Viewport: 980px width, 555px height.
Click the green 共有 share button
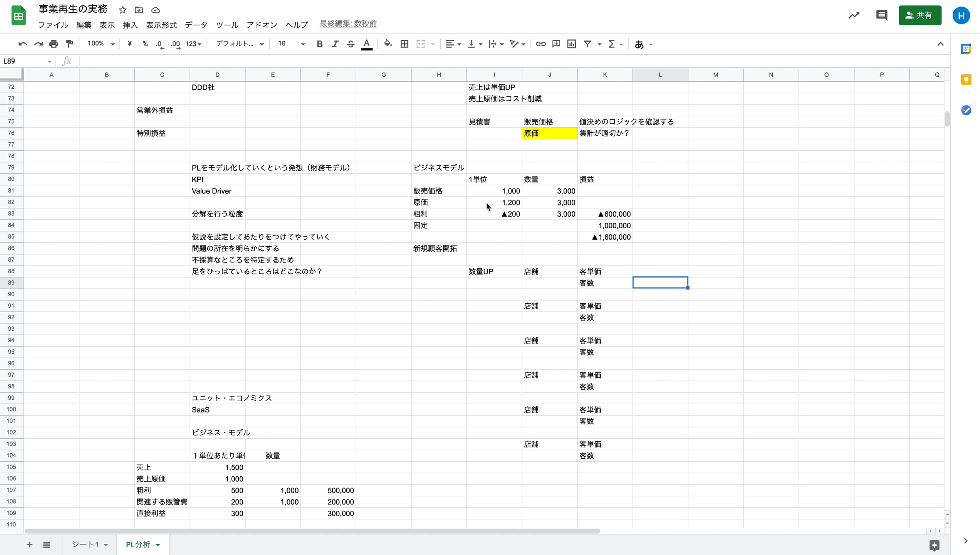click(920, 15)
